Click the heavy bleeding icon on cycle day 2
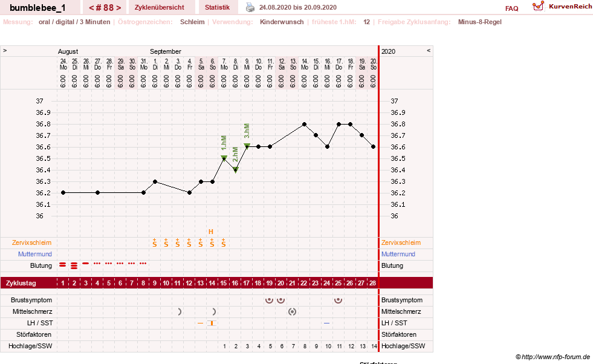The image size is (593, 364). point(74,265)
